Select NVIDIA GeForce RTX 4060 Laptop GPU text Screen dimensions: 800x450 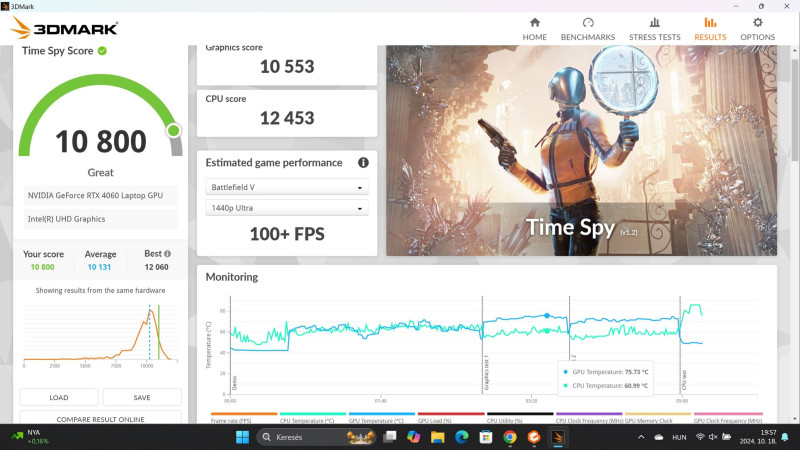95,195
